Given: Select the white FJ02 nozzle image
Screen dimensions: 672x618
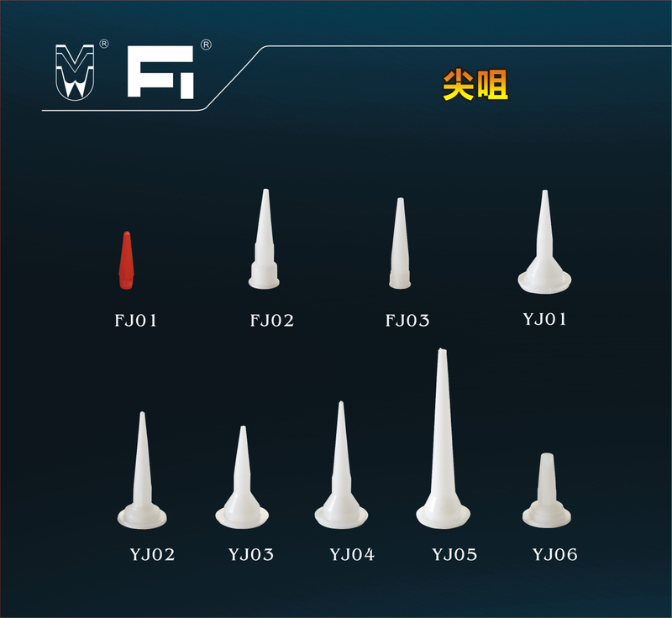Looking at the screenshot, I should (264, 239).
